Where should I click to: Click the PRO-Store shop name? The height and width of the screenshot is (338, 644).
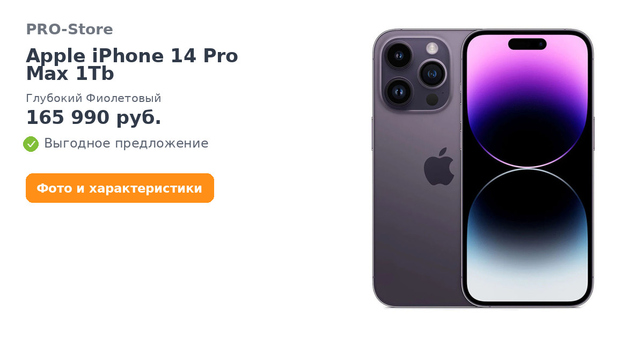(69, 30)
